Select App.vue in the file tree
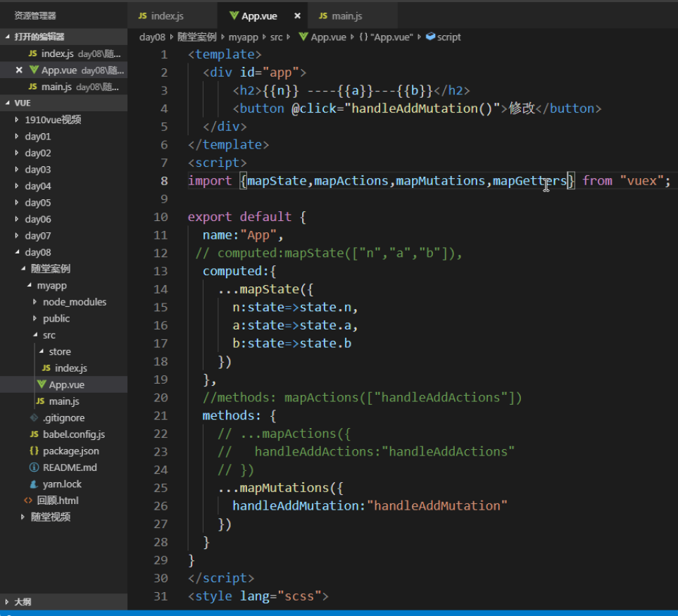 tap(63, 384)
